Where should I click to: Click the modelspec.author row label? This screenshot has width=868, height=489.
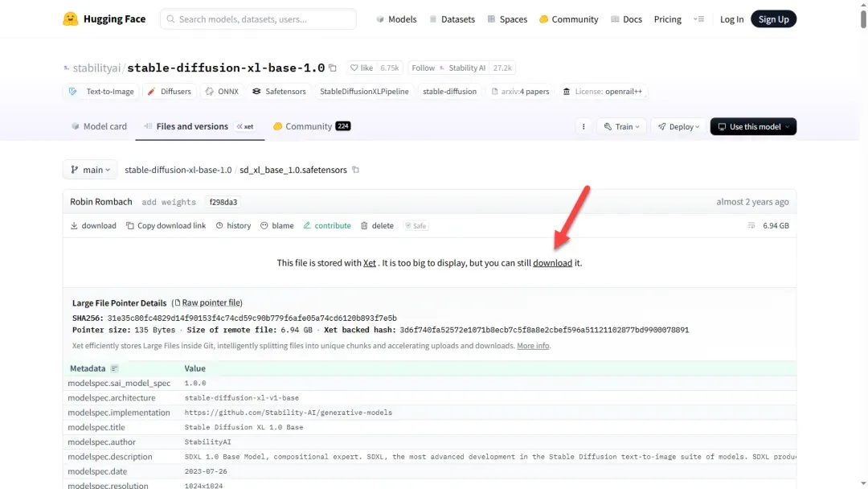pyautogui.click(x=102, y=442)
